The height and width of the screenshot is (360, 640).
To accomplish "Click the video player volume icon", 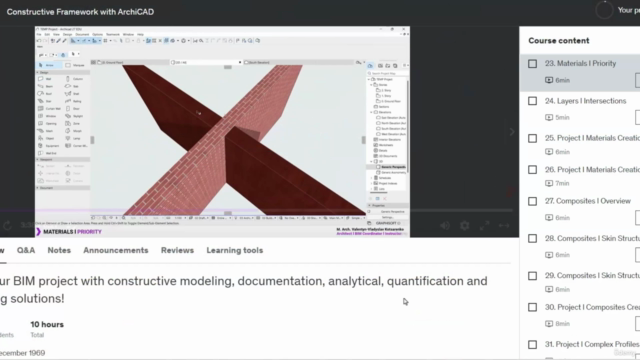I will [445, 225].
